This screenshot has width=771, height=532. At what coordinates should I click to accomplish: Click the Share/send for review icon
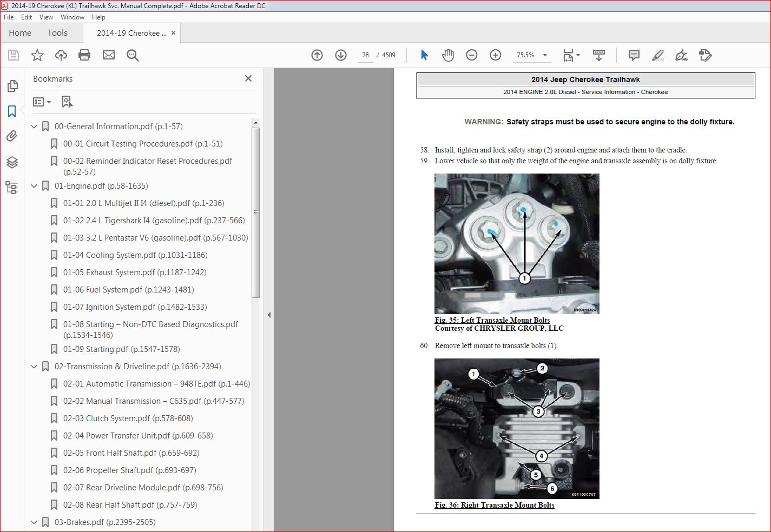point(706,55)
